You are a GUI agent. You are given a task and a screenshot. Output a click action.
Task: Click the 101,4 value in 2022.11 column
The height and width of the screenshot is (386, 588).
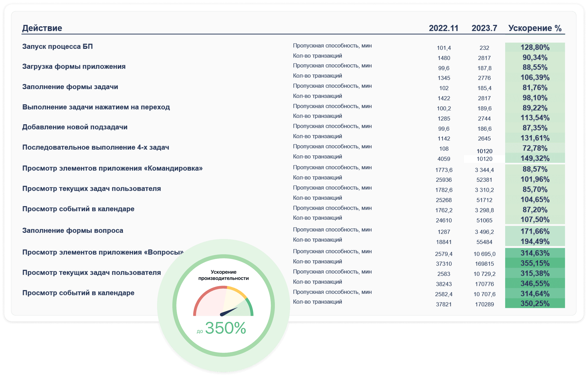click(444, 48)
